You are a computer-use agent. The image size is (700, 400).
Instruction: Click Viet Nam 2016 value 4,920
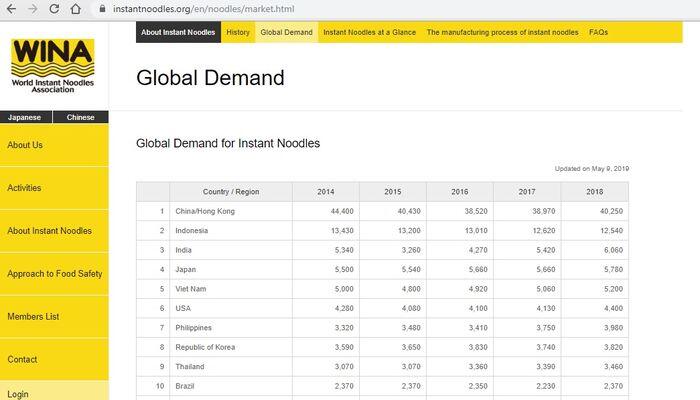pos(478,289)
